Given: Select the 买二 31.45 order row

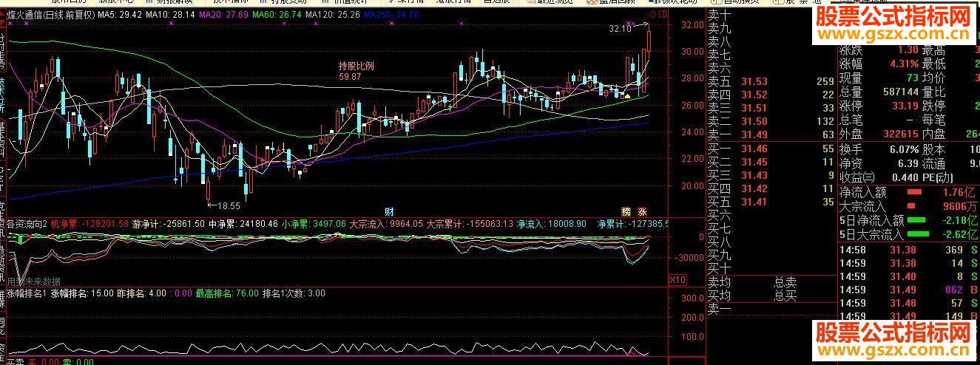Looking at the screenshot, I should pos(771,162).
